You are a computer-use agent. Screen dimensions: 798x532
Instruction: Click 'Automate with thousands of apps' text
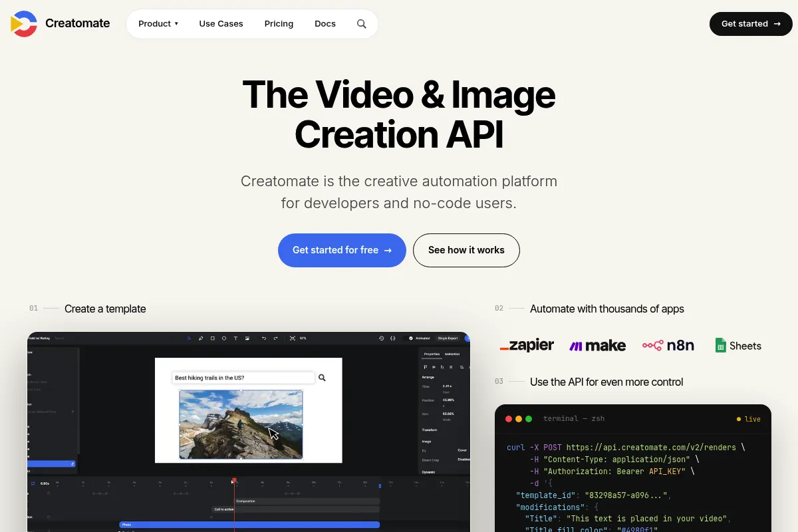click(x=607, y=309)
